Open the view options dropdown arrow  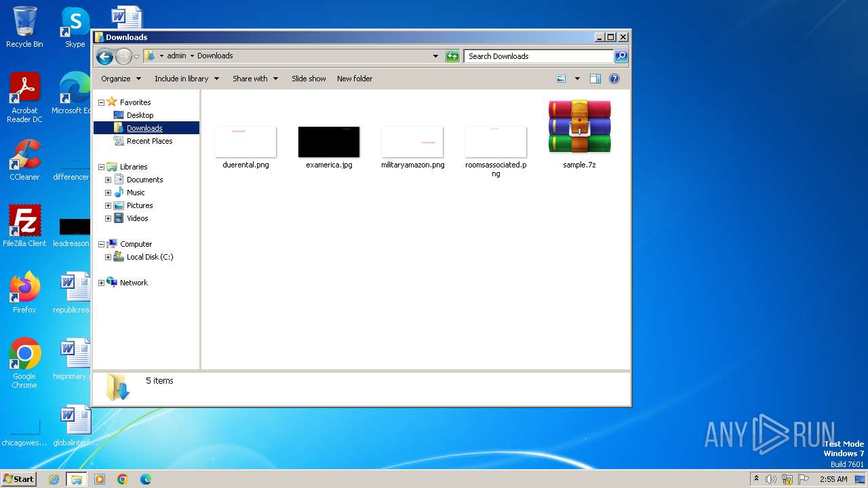tap(577, 79)
